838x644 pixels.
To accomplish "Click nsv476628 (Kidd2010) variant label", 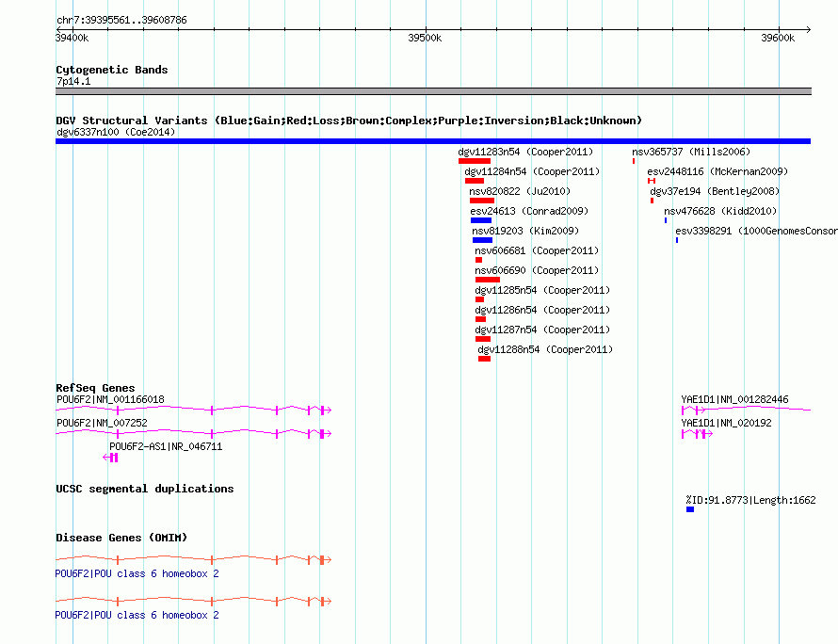I will pos(720,211).
